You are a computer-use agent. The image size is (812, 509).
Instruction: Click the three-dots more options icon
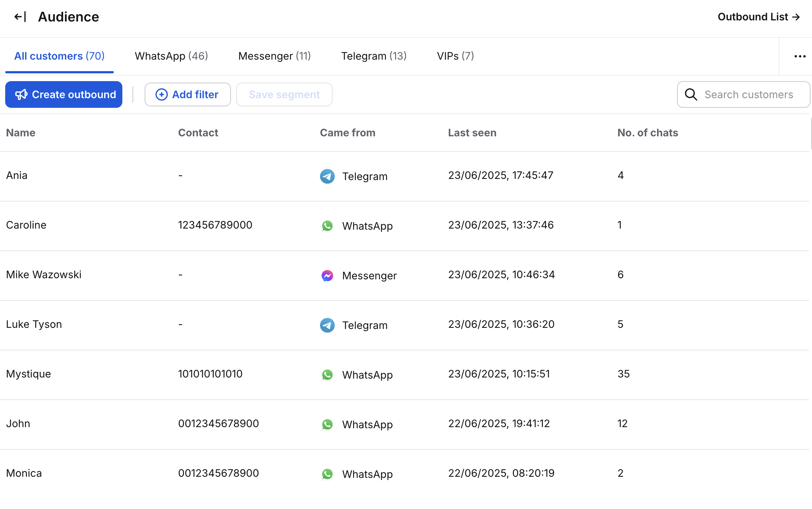click(800, 56)
